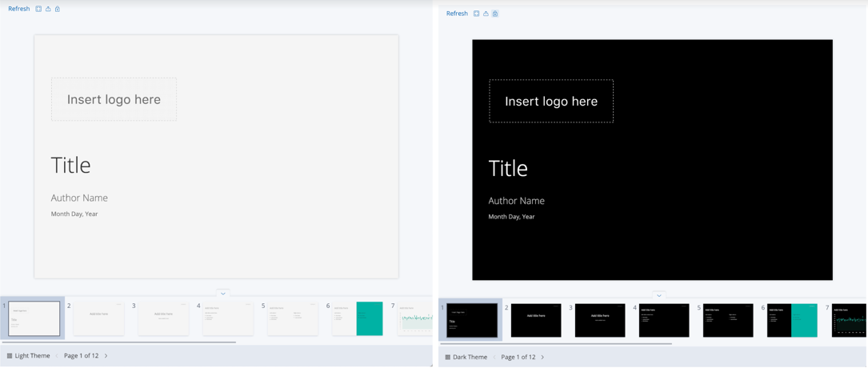Select light slide 6 with teal panel
Image resolution: width=868 pixels, height=368 pixels.
point(358,318)
